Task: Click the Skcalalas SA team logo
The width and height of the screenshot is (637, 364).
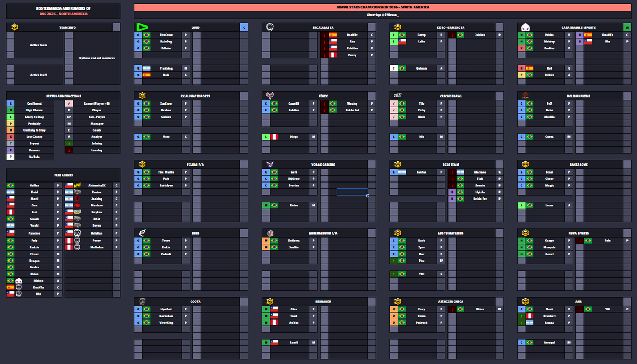Action: (x=270, y=27)
